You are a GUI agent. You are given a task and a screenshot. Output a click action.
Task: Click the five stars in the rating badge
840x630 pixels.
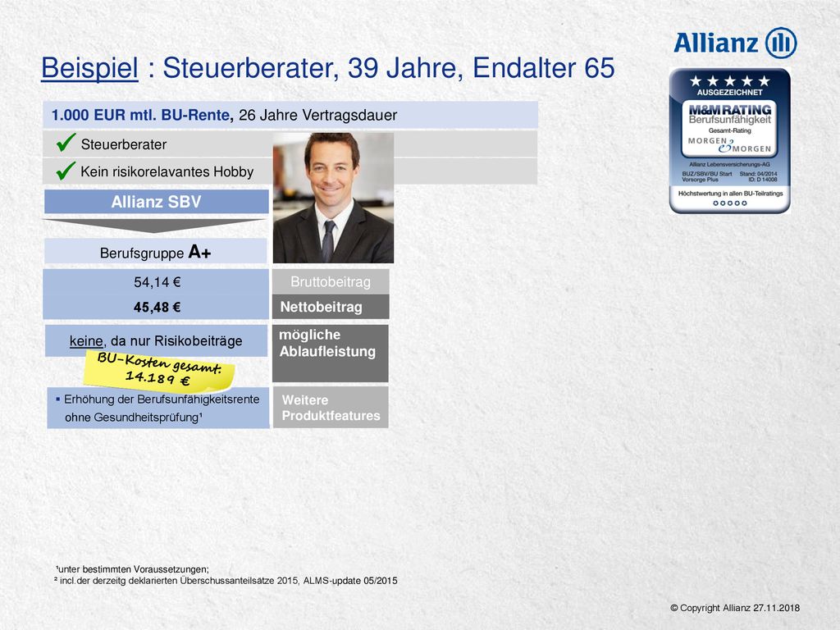coord(729,81)
